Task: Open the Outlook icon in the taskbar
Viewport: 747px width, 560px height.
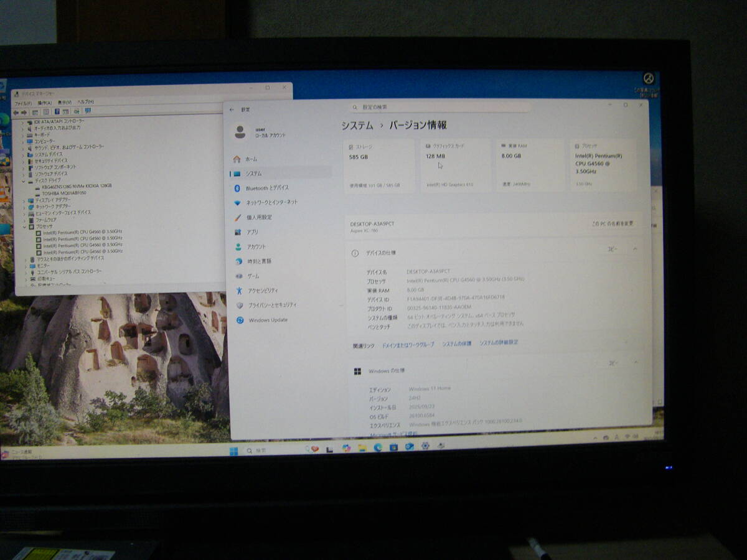Action: 410,447
